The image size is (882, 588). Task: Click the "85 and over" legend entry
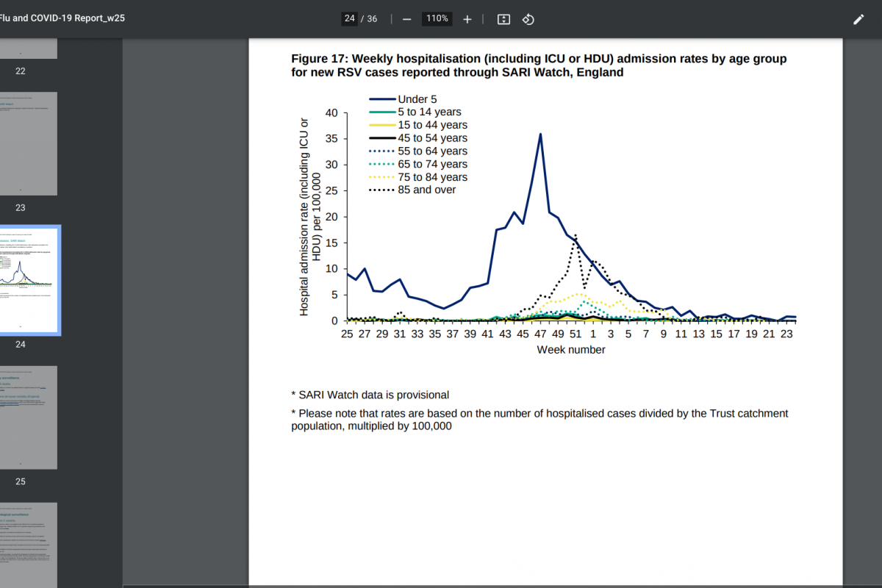coord(426,190)
